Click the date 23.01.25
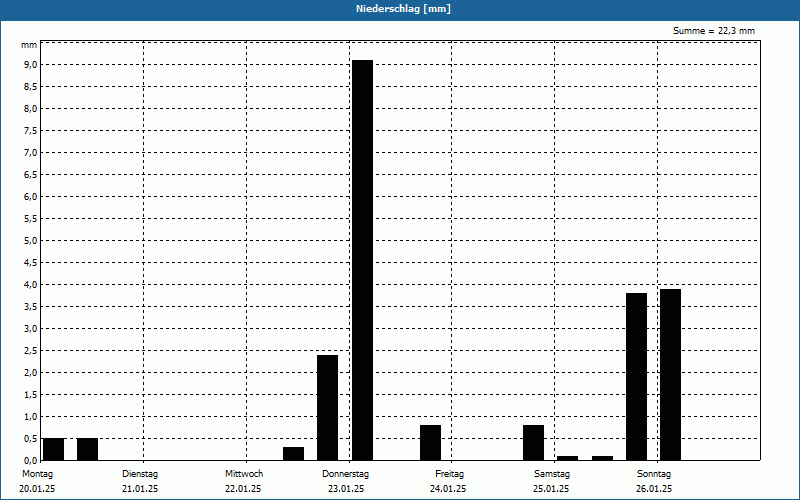The height and width of the screenshot is (500, 800). coord(346,489)
